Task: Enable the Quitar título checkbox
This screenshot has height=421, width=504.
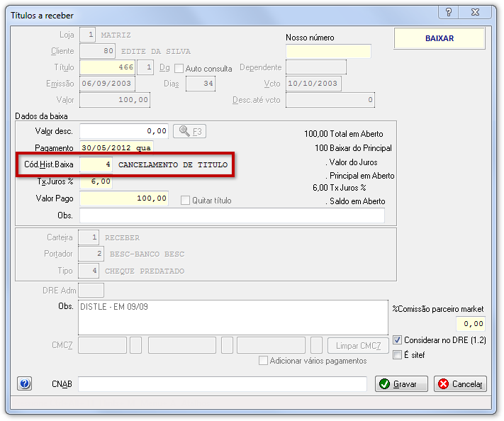Action: pyautogui.click(x=185, y=201)
